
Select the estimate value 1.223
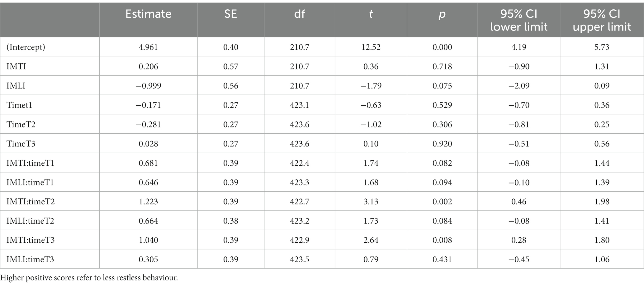point(148,202)
